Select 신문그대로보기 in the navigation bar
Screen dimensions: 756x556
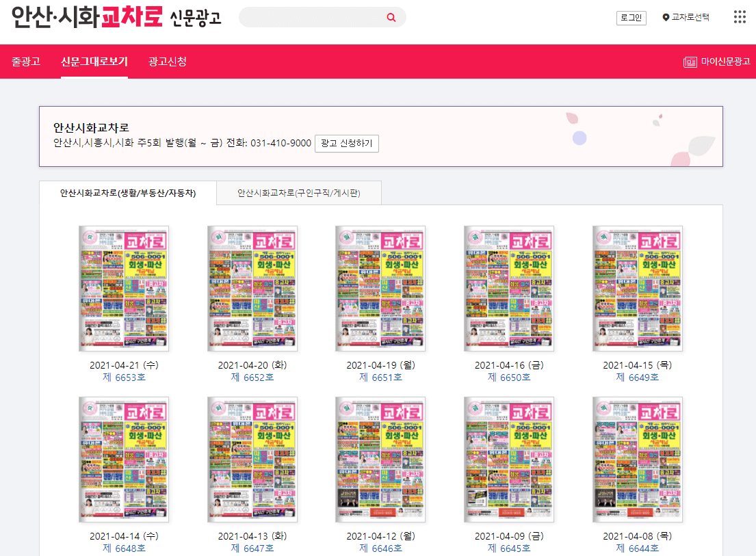[x=94, y=61]
